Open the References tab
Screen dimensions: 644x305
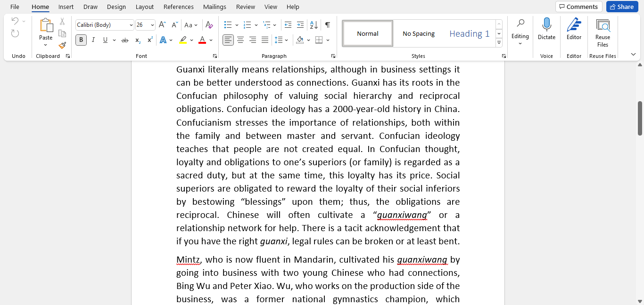point(178,7)
